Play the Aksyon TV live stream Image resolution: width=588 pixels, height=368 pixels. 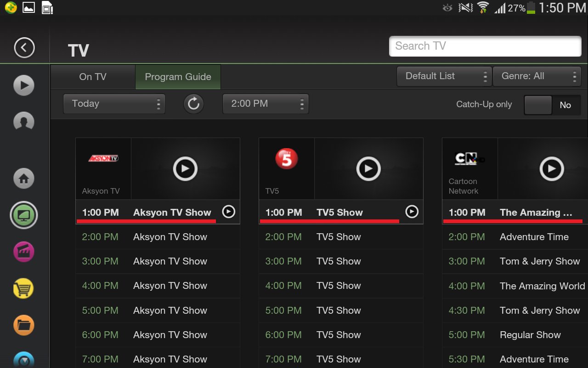(x=185, y=168)
